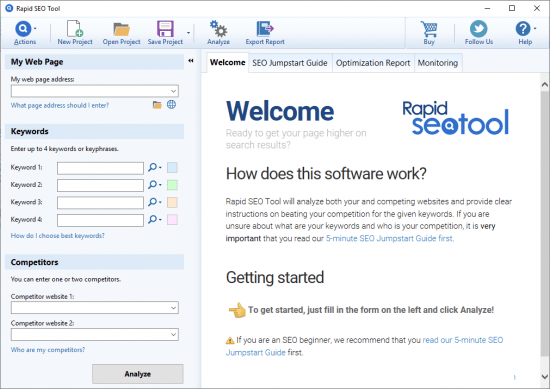Expand the My web page address dropdown
Viewport: 550px width, 389px height.
click(173, 91)
